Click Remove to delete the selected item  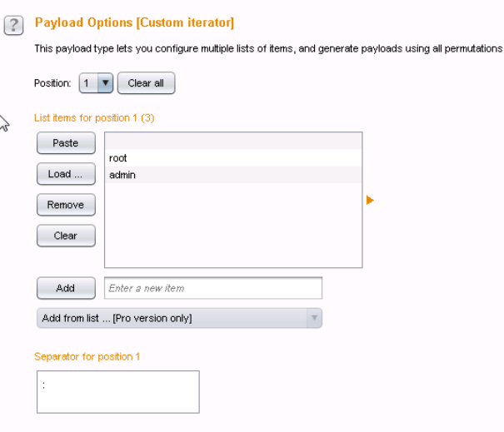[66, 205]
